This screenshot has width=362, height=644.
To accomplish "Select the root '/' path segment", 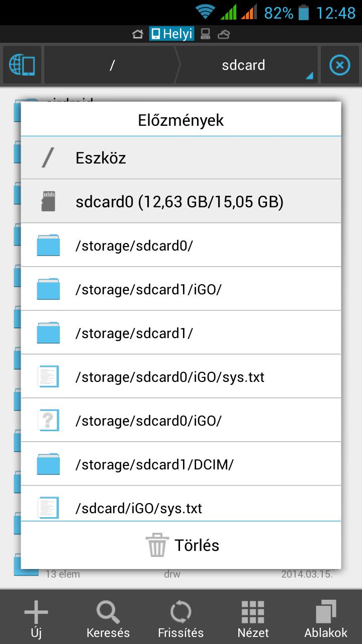I will (x=112, y=65).
